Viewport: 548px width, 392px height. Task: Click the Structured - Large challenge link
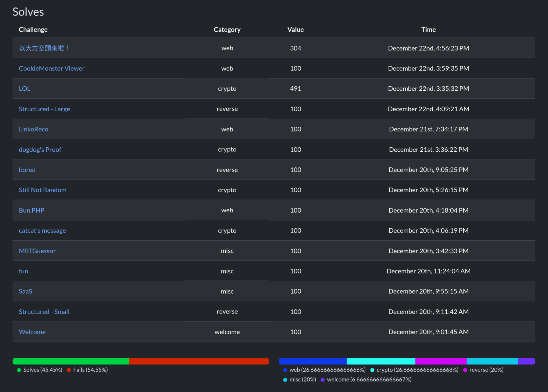point(44,109)
